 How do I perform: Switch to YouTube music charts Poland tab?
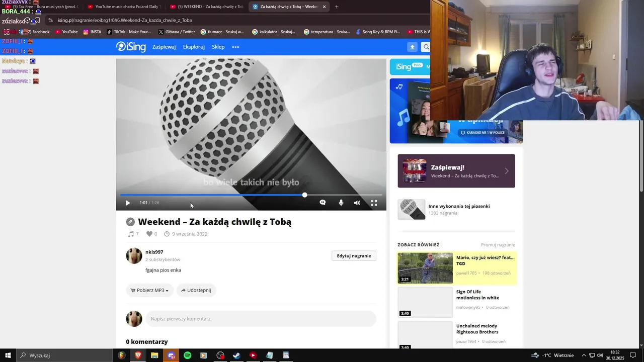tap(124, 7)
